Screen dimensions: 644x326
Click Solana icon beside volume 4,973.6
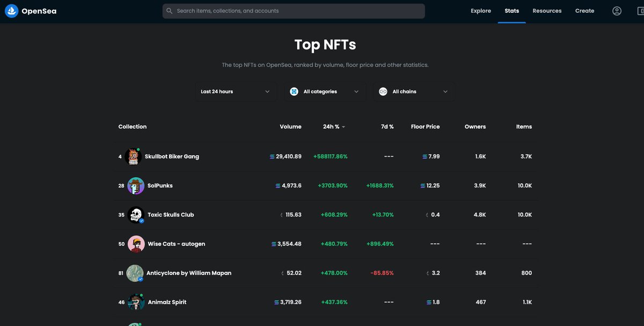(278, 186)
